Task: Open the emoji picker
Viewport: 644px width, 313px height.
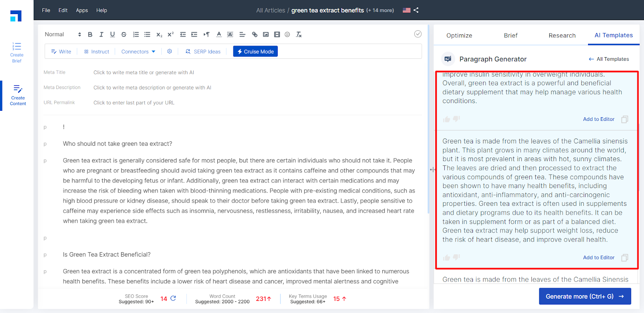Action: pos(287,35)
